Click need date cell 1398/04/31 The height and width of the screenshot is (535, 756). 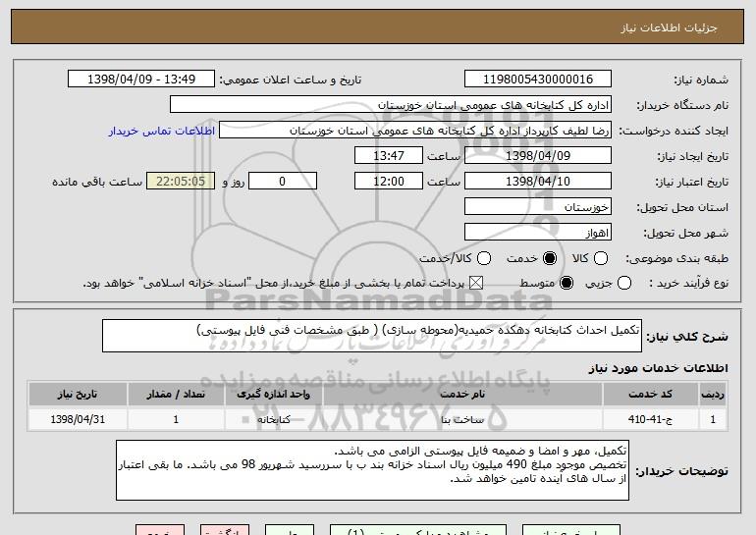pos(78,419)
